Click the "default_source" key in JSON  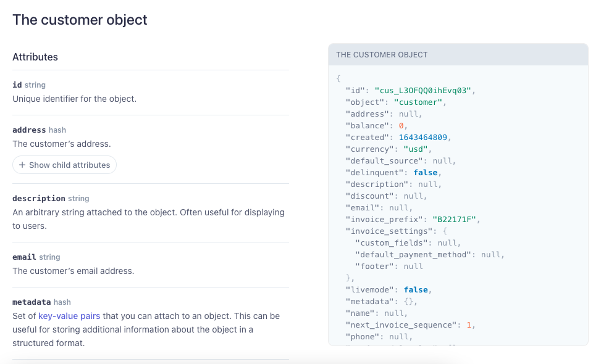coord(384,161)
